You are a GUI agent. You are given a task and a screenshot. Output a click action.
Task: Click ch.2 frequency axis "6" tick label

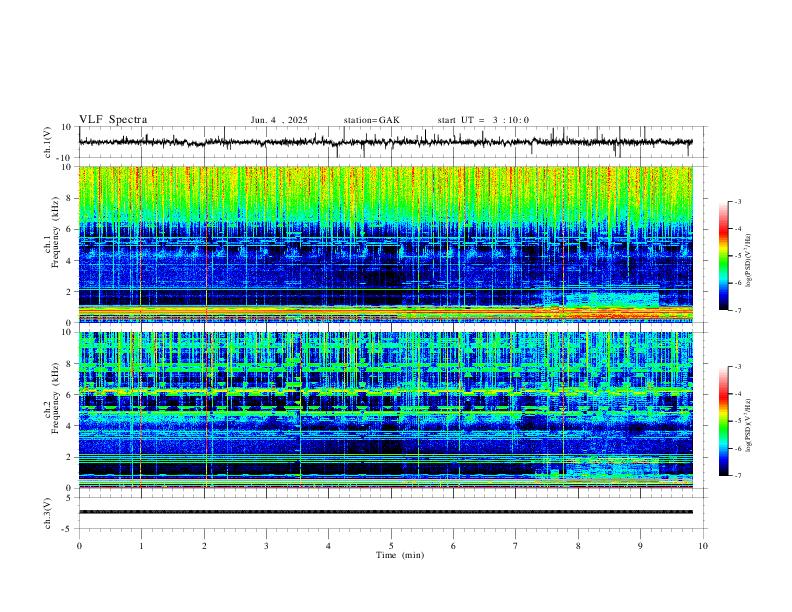tap(69, 394)
